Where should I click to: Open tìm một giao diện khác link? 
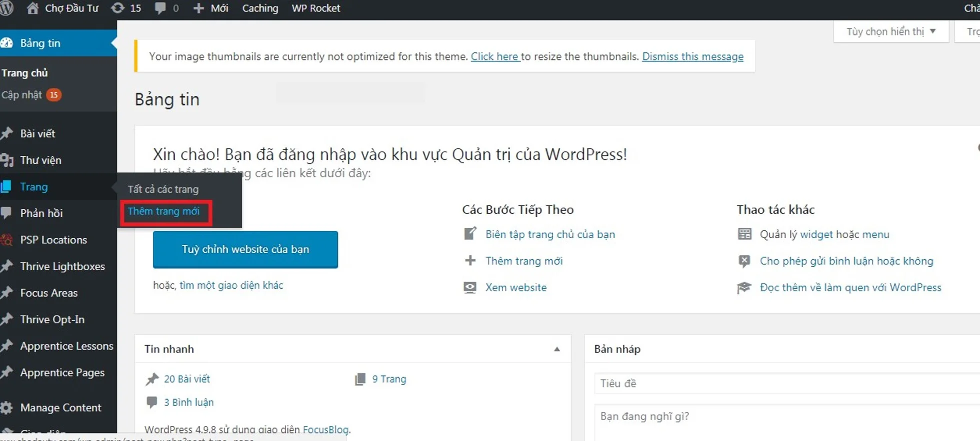pos(231,285)
